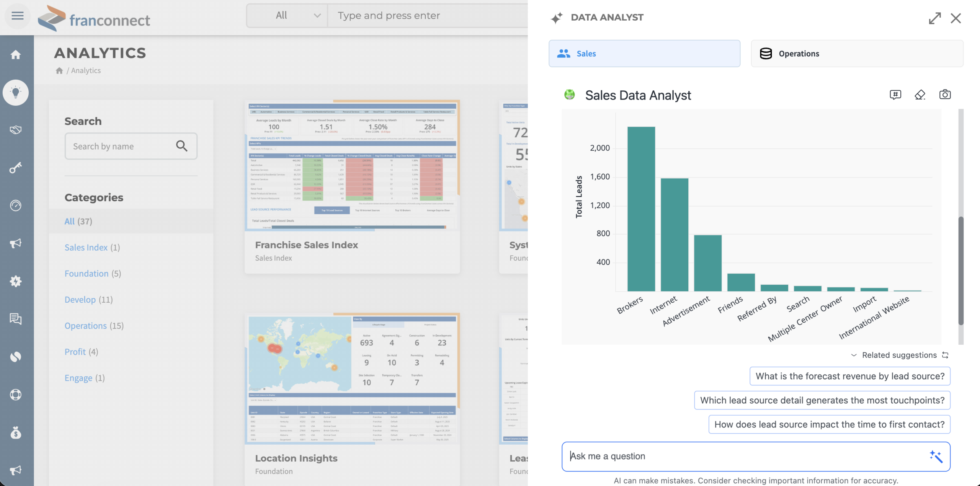980x486 pixels.
Task: Open the lightbulb insights sidebar icon
Action: (16, 92)
